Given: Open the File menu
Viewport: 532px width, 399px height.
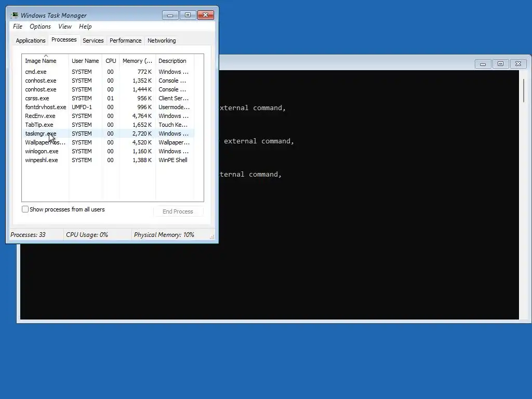Looking at the screenshot, I should [18, 26].
